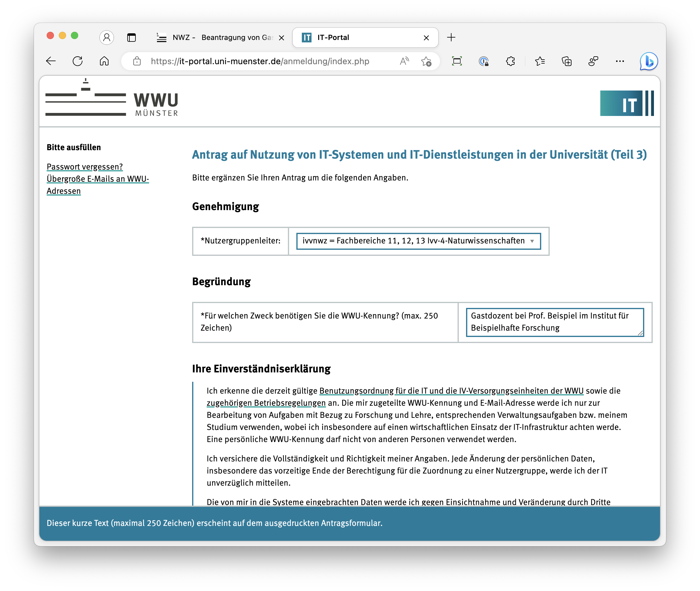
Task: Reload the current page
Action: 78,61
